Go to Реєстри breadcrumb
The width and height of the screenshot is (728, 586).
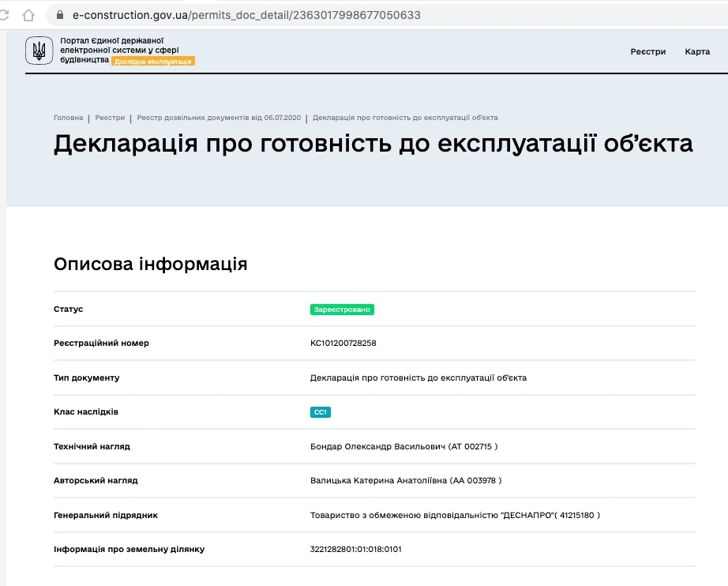[110, 118]
